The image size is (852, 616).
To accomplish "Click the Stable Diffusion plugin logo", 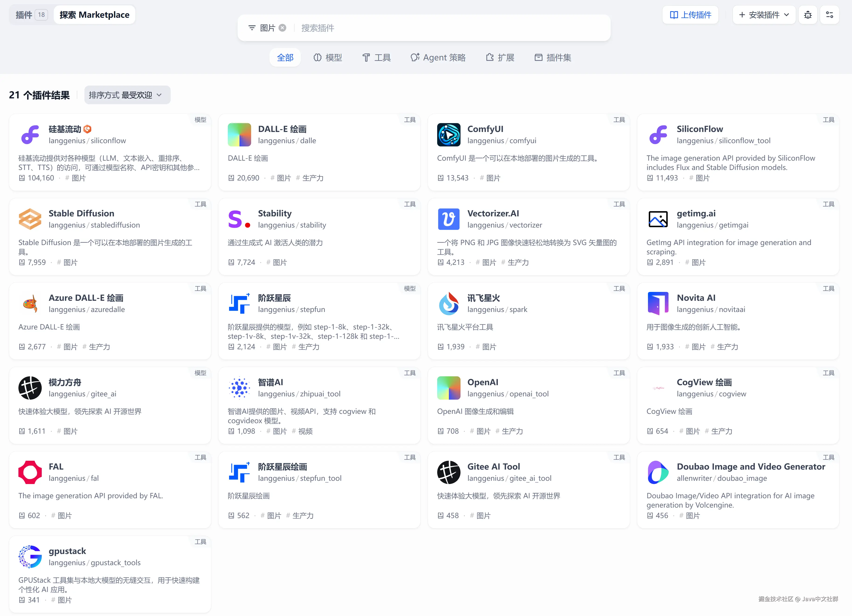I will pyautogui.click(x=30, y=219).
